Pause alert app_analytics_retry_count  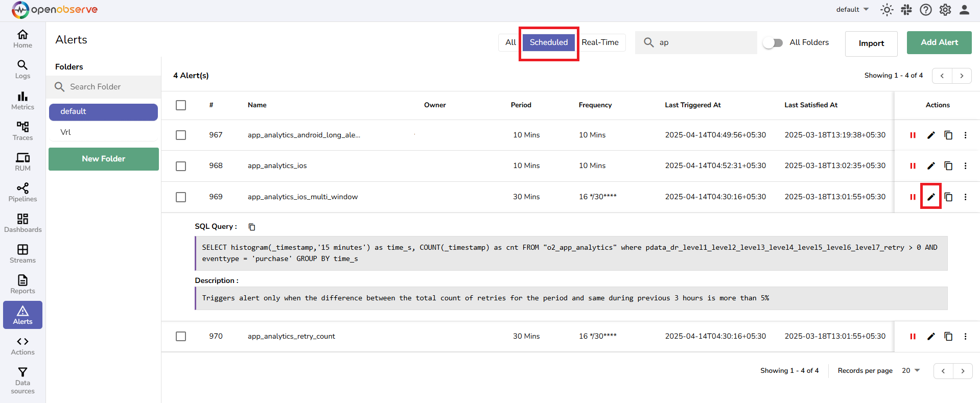tap(913, 336)
